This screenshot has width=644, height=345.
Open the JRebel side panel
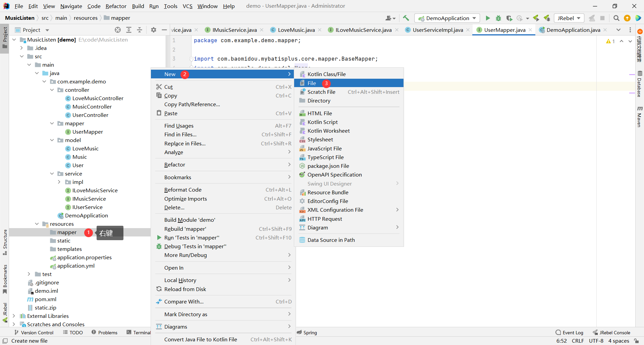pyautogui.click(x=5, y=313)
